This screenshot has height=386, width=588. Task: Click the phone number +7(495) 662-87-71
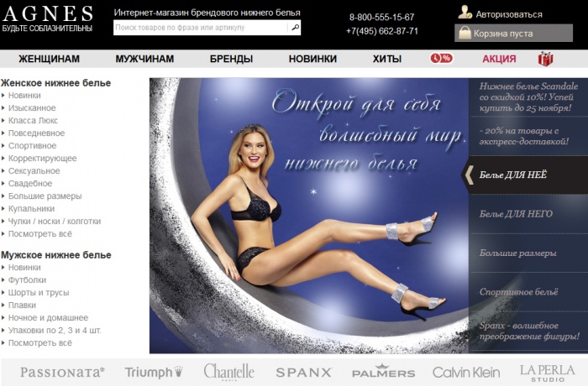pos(381,31)
